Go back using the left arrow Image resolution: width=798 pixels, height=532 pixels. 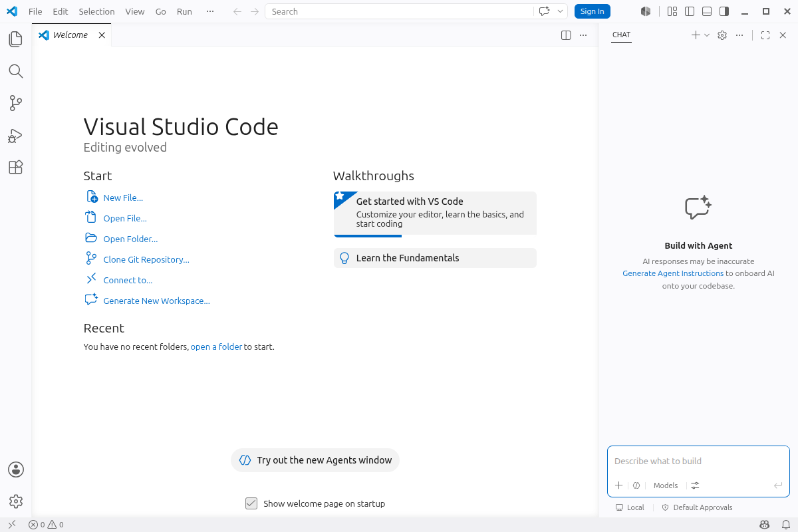coord(237,11)
